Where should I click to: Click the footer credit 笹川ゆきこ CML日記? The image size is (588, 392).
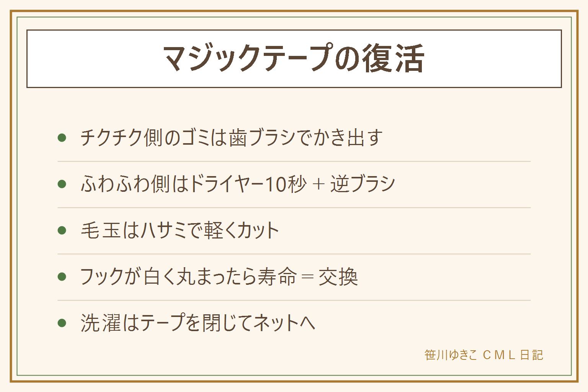pos(484,355)
